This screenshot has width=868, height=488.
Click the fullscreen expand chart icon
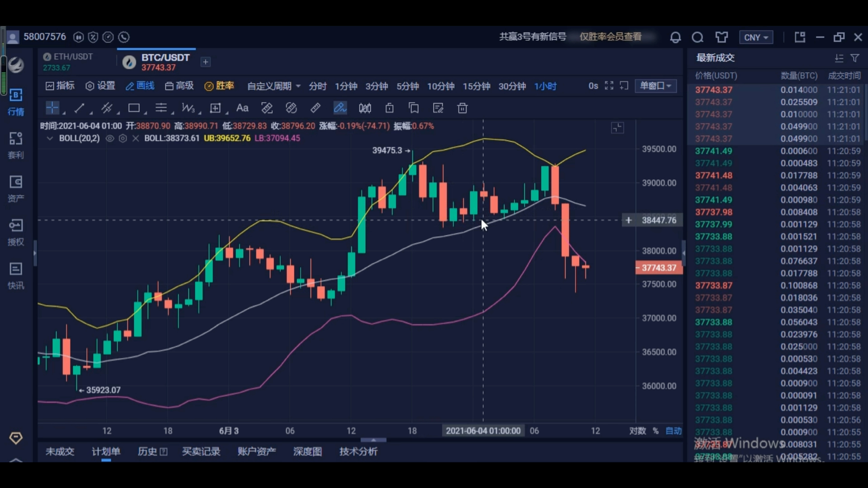[x=609, y=85]
